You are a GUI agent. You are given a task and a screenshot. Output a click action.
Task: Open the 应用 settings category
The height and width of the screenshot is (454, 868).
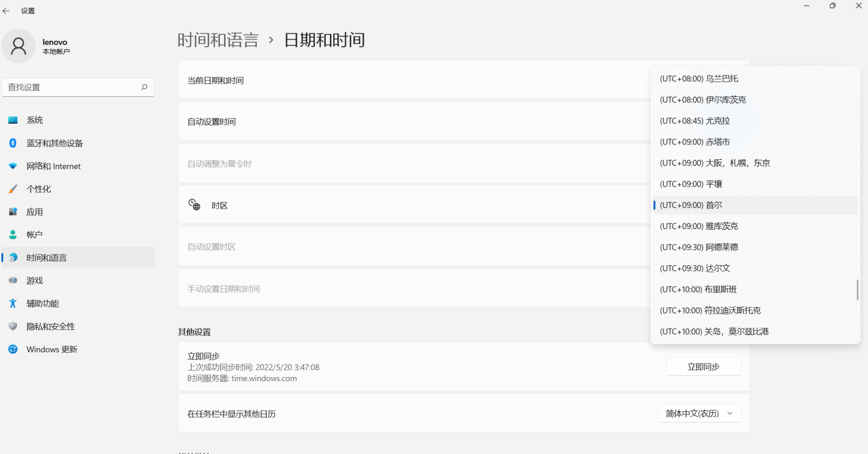point(78,212)
